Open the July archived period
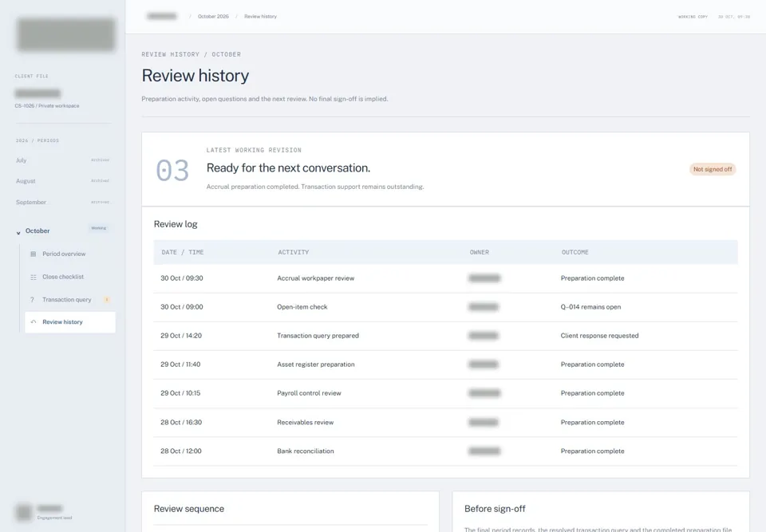Viewport: 766px width, 532px height. point(62,160)
